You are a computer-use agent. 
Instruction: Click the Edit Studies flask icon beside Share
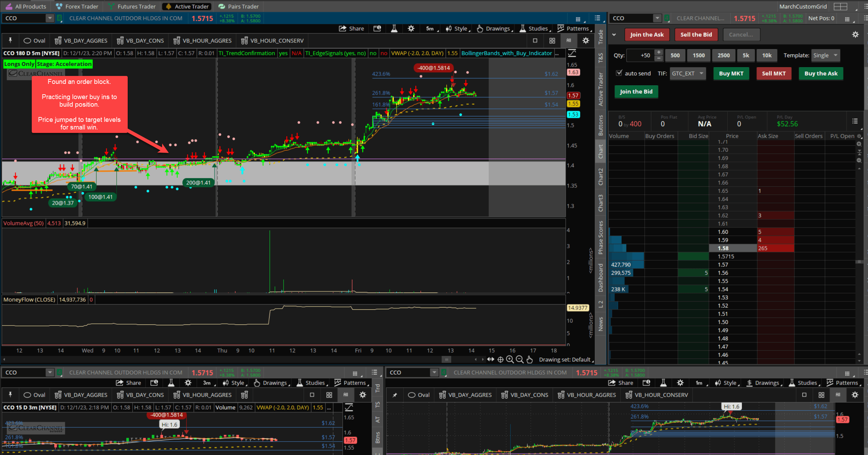(394, 29)
